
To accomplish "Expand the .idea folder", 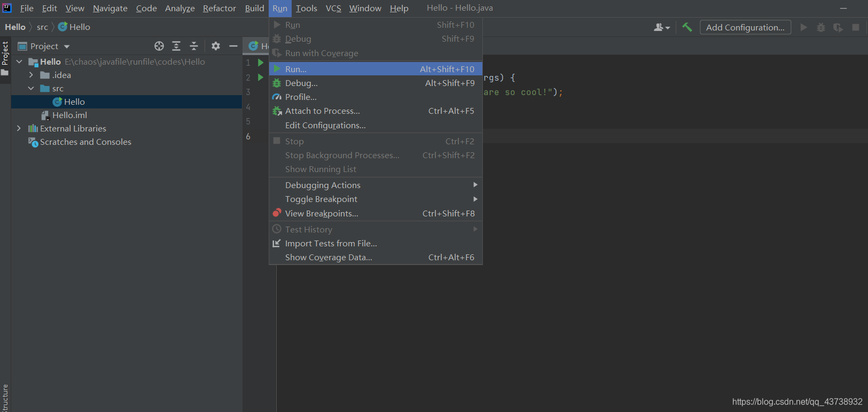I will pyautogui.click(x=31, y=75).
